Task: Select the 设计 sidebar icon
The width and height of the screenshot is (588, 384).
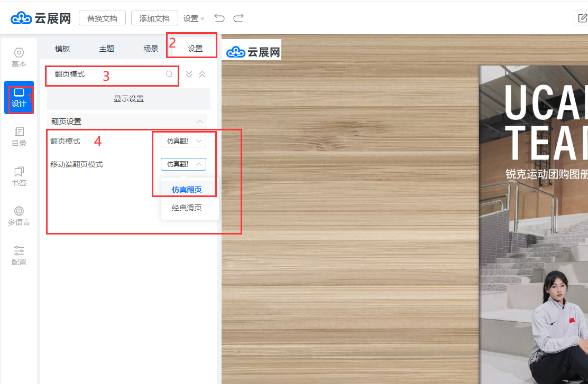Action: (x=19, y=98)
